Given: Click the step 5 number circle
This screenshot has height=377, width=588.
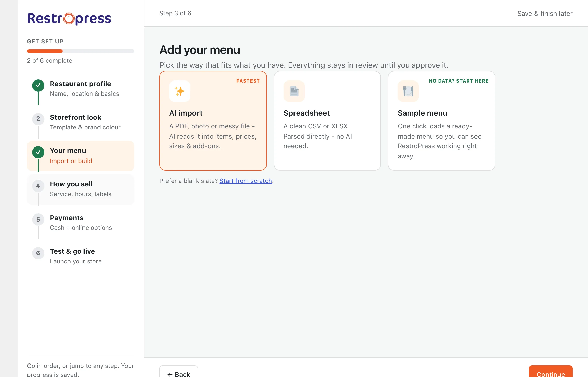Looking at the screenshot, I should (38, 220).
